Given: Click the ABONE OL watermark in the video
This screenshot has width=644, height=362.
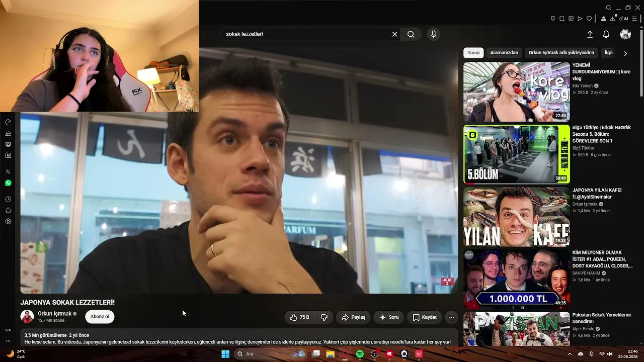Looking at the screenshot, I should [x=447, y=281].
